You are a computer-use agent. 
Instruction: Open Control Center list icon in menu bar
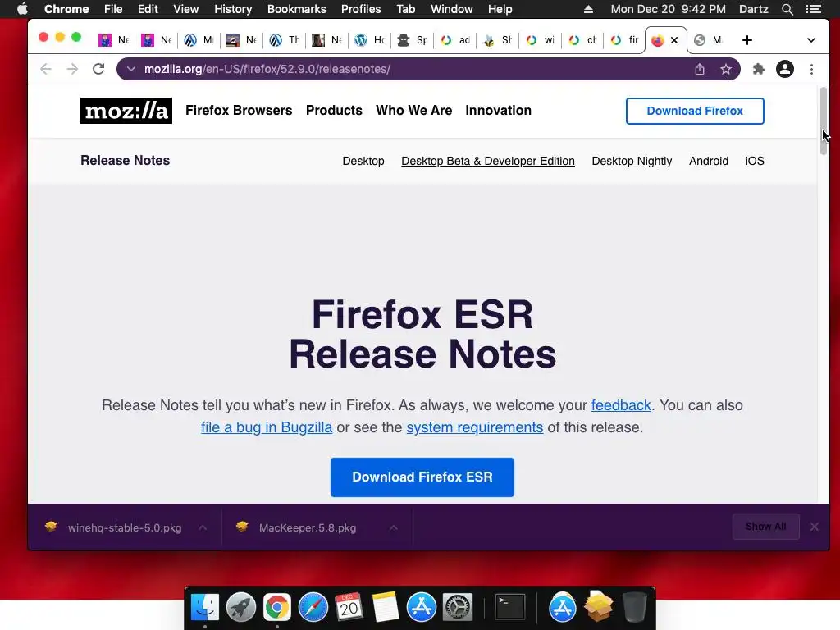coord(814,9)
